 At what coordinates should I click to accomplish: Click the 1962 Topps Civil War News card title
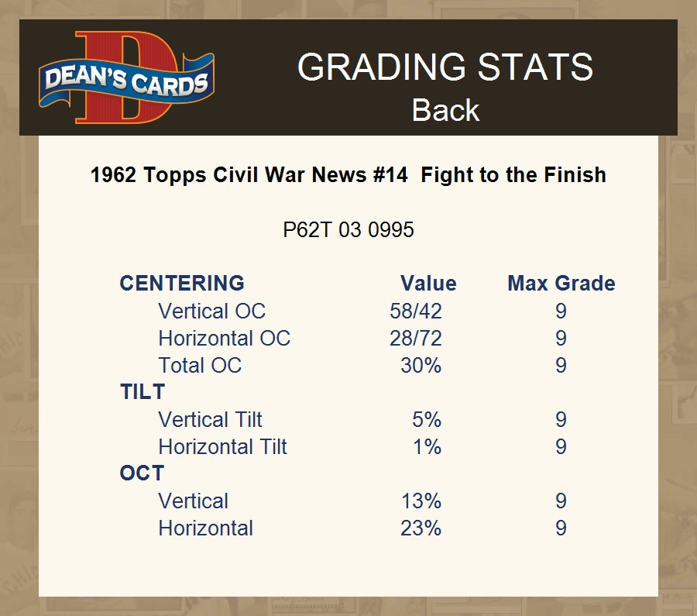[348, 175]
